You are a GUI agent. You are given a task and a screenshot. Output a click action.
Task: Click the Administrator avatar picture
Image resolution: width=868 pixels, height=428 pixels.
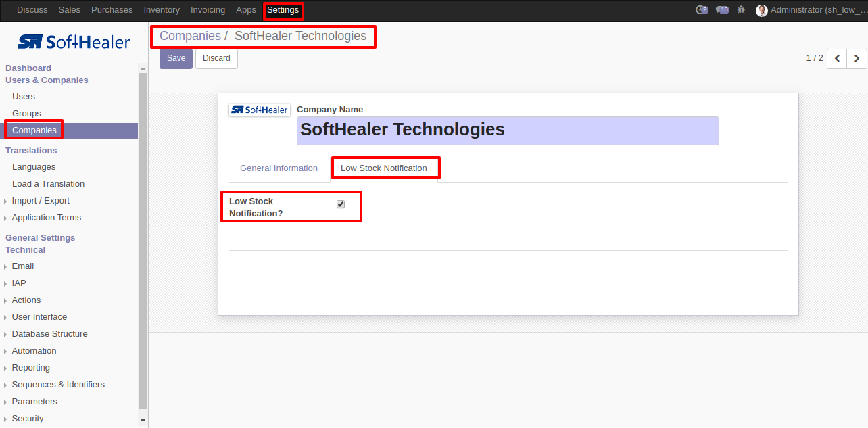pyautogui.click(x=762, y=10)
